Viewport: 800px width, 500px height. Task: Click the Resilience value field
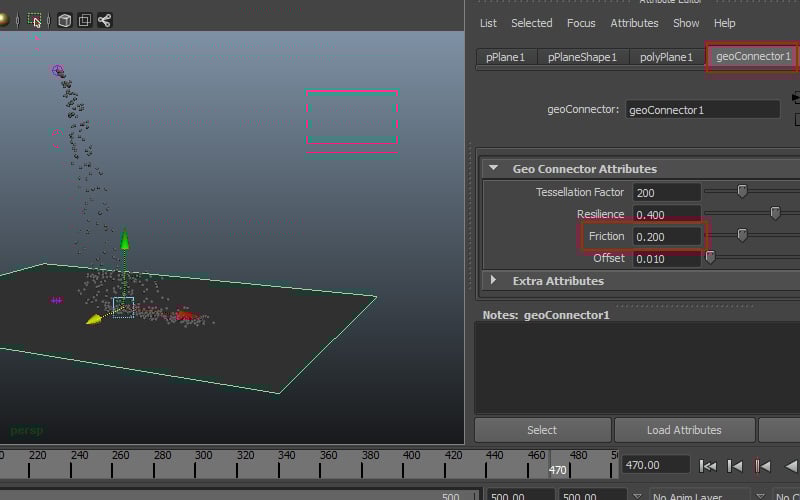coord(666,214)
